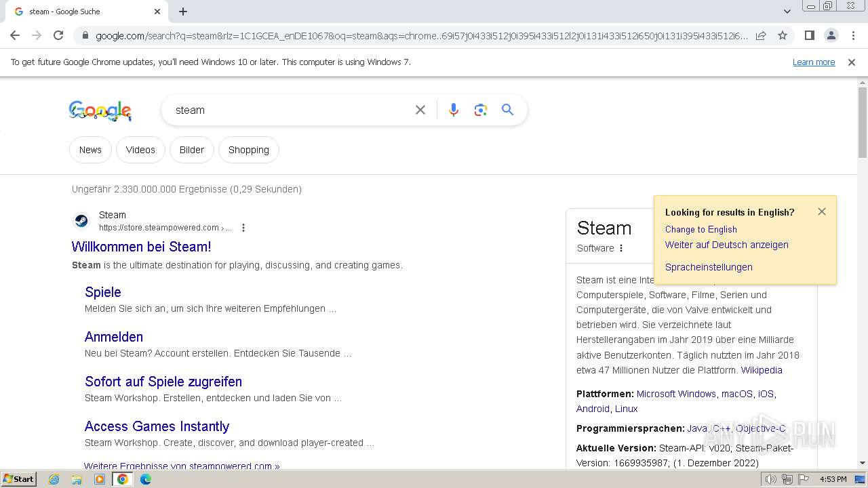The width and height of the screenshot is (868, 488).
Task: Click the scroll down arrow
Action: (x=863, y=463)
